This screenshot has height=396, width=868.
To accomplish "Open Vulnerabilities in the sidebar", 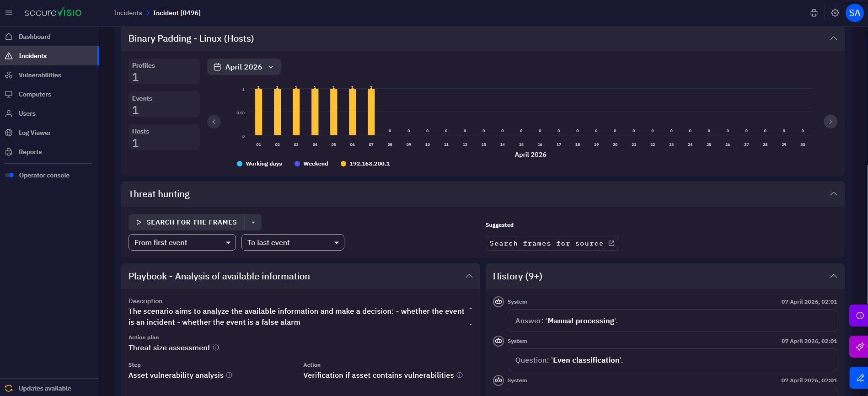I will [40, 75].
